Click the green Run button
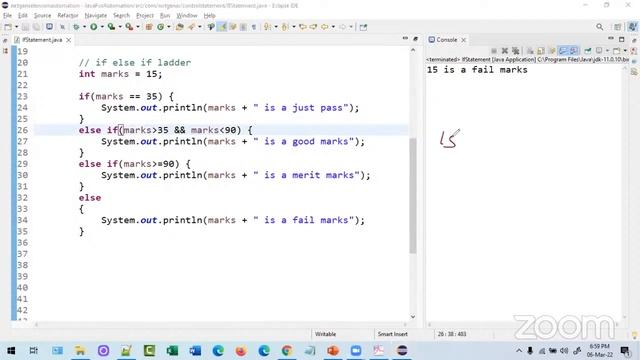Viewport: 640px width, 360px height. tap(93, 27)
